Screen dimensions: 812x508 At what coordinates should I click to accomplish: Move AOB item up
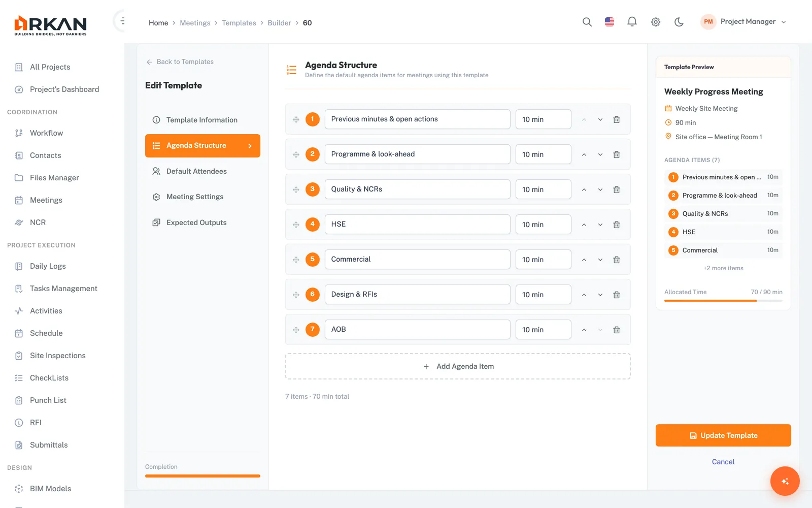click(584, 330)
